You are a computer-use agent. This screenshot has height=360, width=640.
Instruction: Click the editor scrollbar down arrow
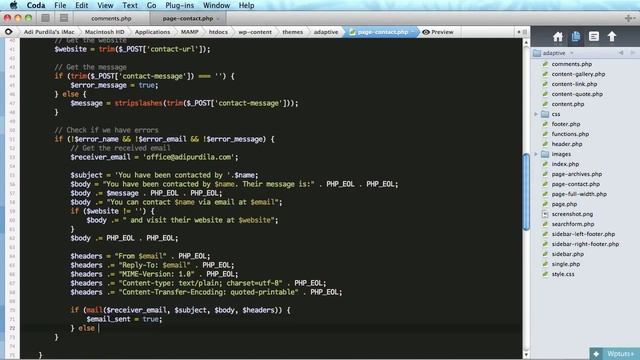pyautogui.click(x=526, y=354)
